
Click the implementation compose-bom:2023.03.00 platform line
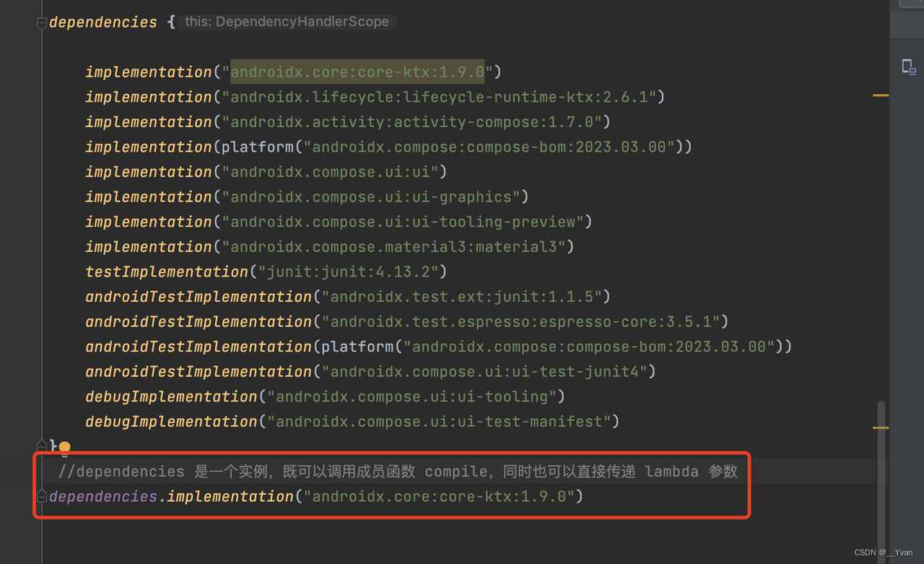[388, 147]
